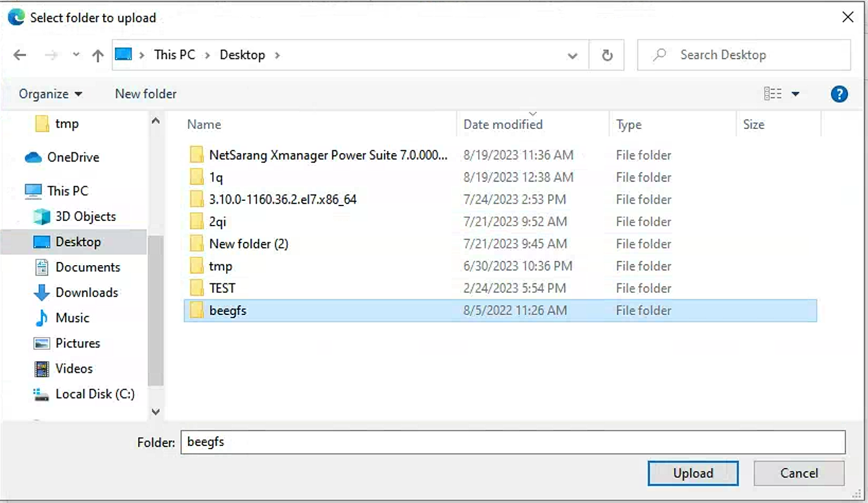Open the recent locations dropdown arrow
The height and width of the screenshot is (503, 868).
tap(76, 55)
